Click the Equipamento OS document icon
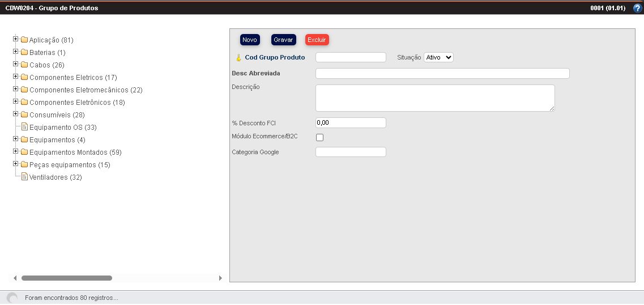Viewport: 644px width, 305px height. pyautogui.click(x=24, y=127)
